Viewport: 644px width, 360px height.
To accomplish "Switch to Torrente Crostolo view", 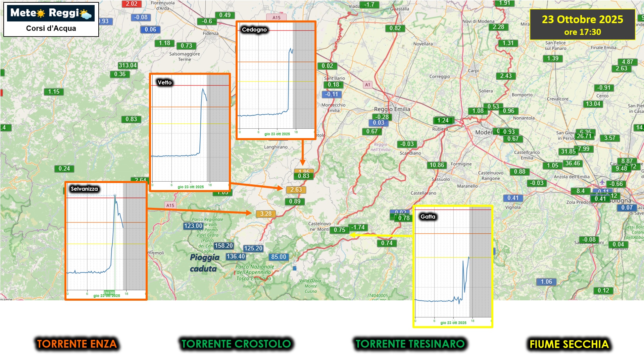I will point(236,344).
